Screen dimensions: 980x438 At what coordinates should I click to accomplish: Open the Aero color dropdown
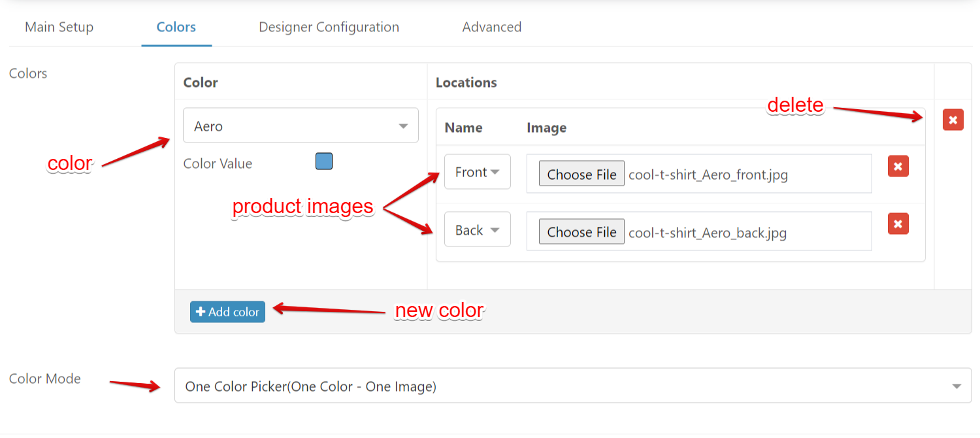[x=301, y=126]
